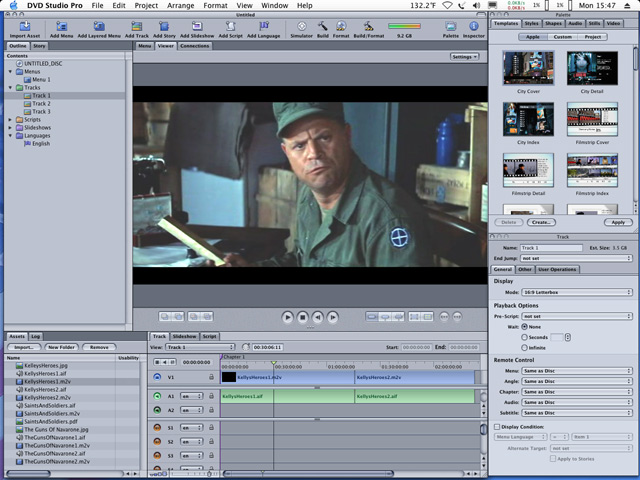Expand the Slideshows folder in outline
Image resolution: width=640 pixels, height=480 pixels.
(x=10, y=127)
